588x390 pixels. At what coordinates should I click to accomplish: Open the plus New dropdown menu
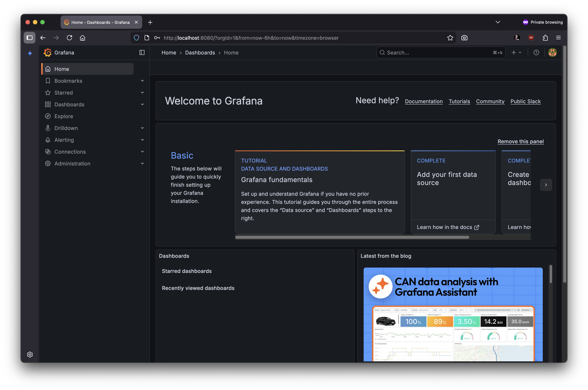(x=516, y=52)
